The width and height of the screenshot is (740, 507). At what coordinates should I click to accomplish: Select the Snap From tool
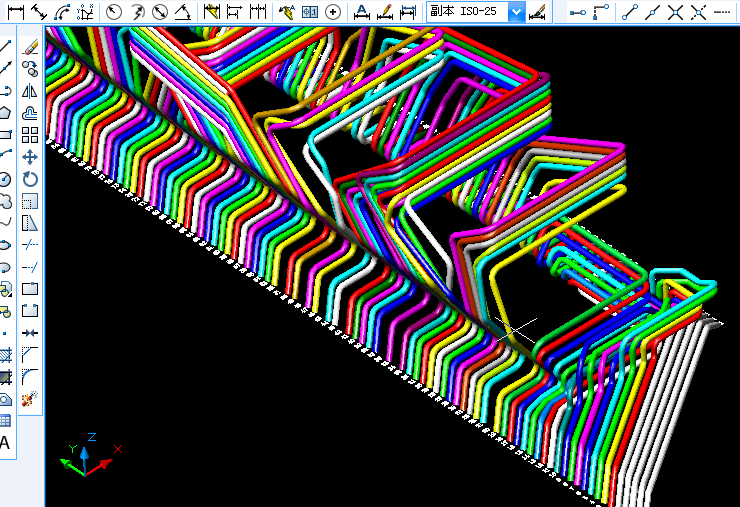tap(600, 12)
